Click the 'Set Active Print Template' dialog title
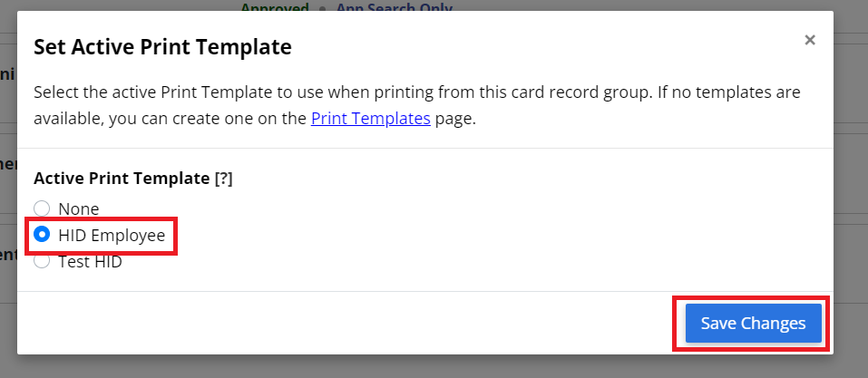This screenshot has height=378, width=868. click(162, 47)
